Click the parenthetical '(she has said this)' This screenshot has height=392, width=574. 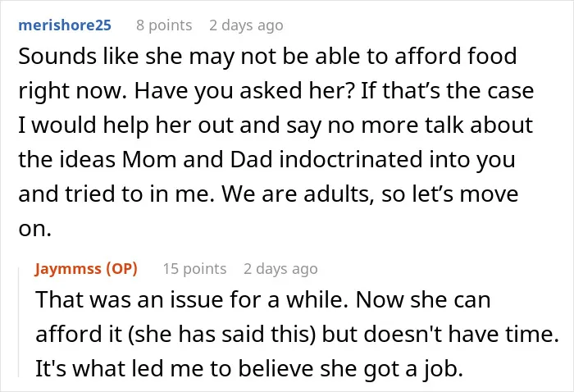click(222, 334)
